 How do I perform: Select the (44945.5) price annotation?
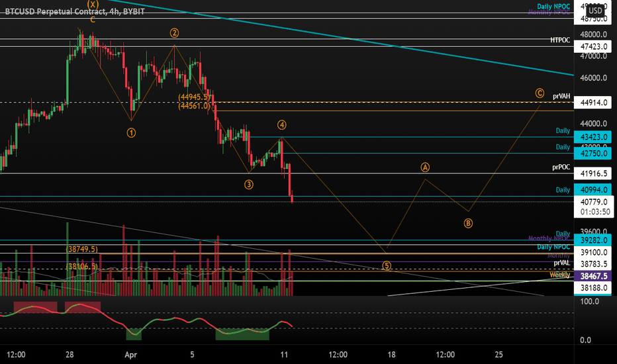click(194, 97)
